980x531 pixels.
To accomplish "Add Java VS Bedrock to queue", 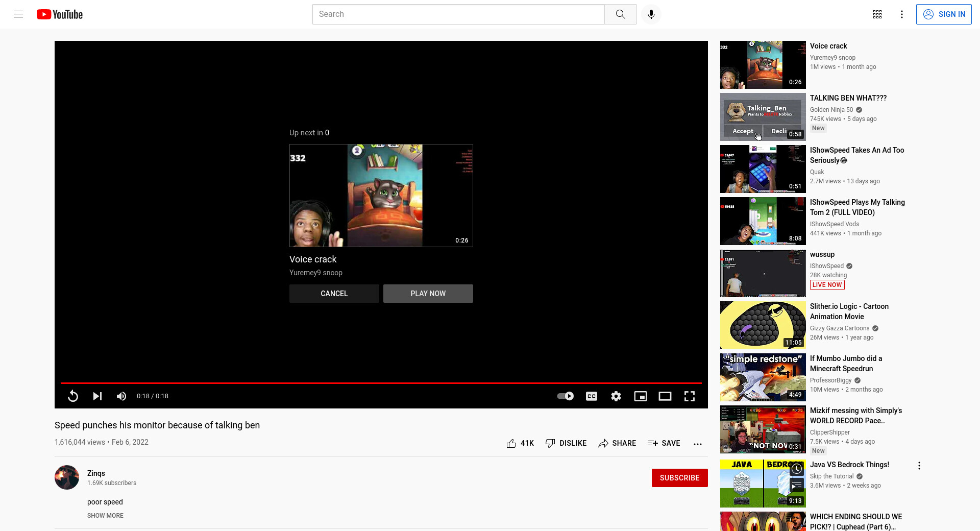I will tap(797, 485).
